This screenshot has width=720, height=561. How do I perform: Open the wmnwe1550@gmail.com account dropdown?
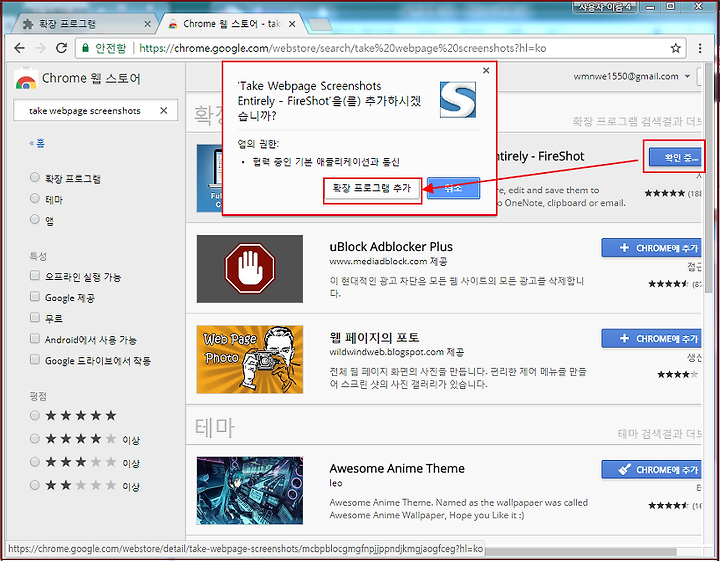[632, 77]
